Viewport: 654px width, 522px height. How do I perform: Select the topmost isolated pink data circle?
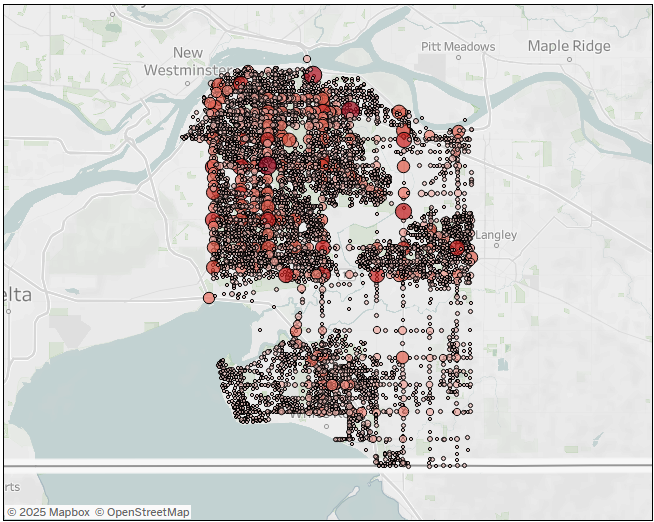(308, 60)
